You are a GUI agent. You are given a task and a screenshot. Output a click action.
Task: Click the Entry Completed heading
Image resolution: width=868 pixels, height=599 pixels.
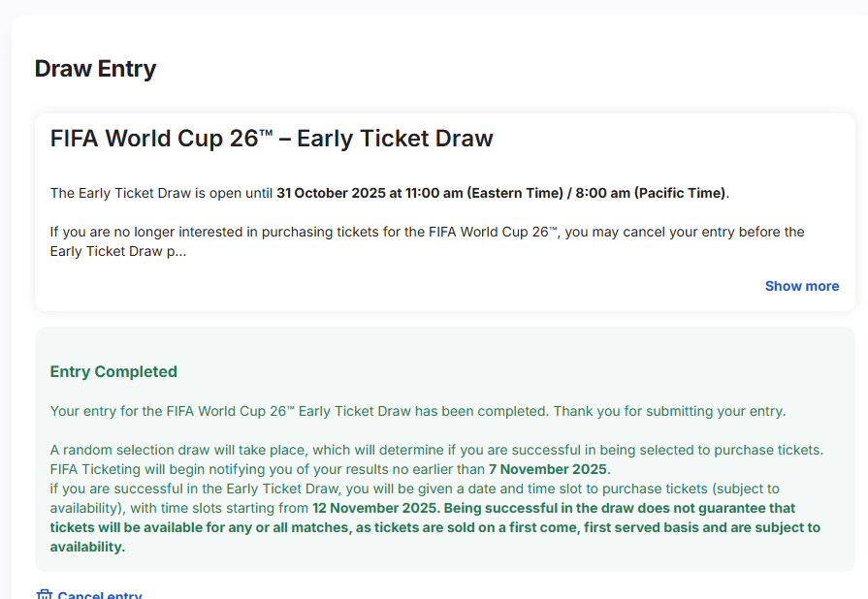click(113, 371)
